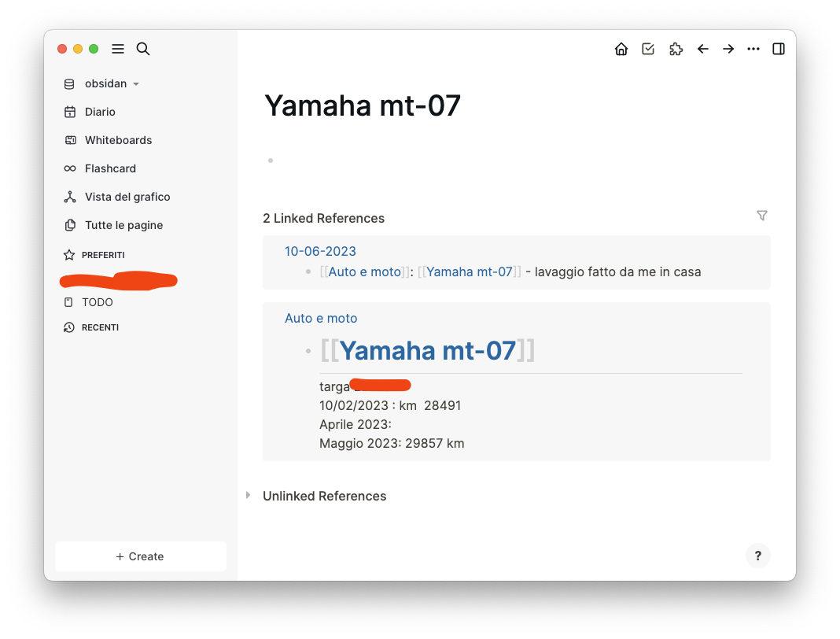Click the clock icon beside RECENTI
840x639 pixels.
point(69,327)
